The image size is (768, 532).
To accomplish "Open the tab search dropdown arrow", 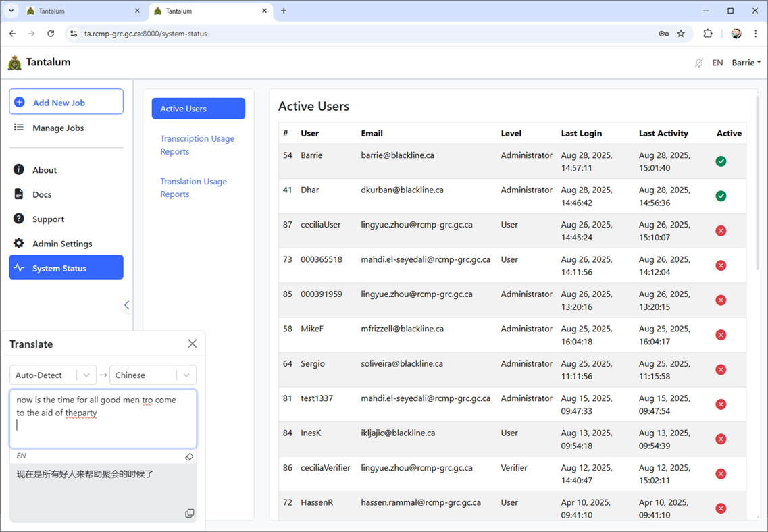I will 11,10.
